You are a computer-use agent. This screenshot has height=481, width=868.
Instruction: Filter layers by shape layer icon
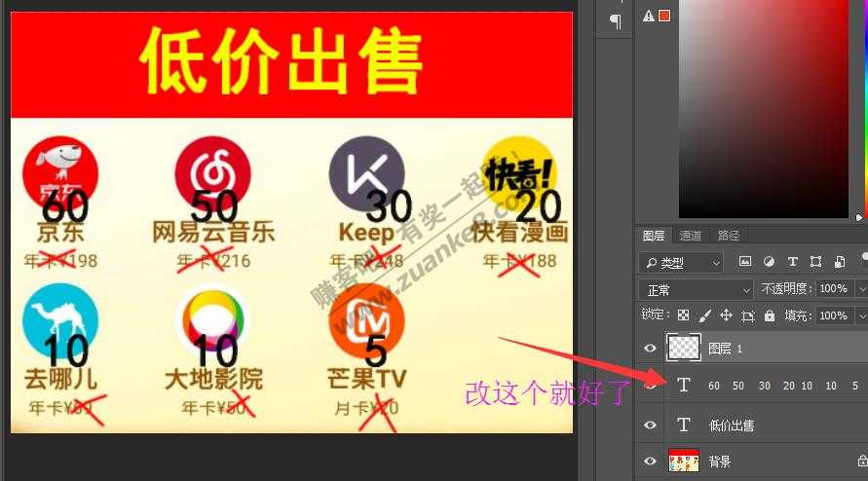pos(815,262)
